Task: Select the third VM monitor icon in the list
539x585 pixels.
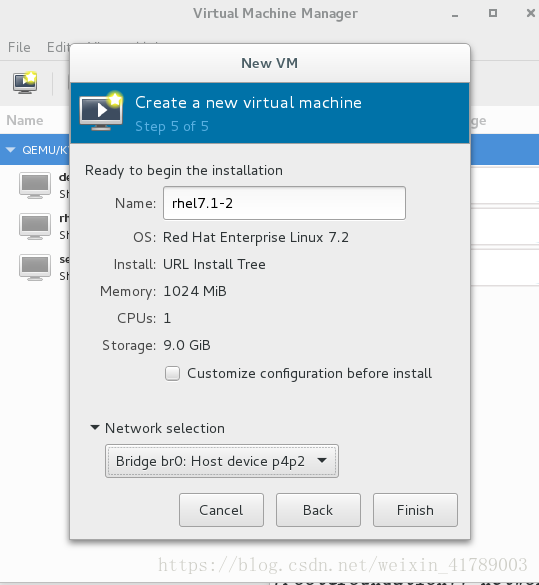Action: coord(35,268)
